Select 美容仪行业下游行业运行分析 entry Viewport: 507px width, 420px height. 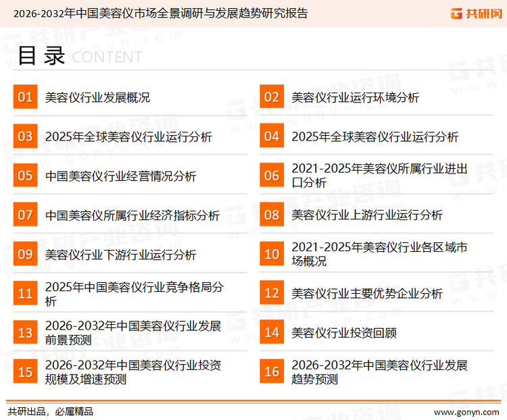(x=120, y=255)
